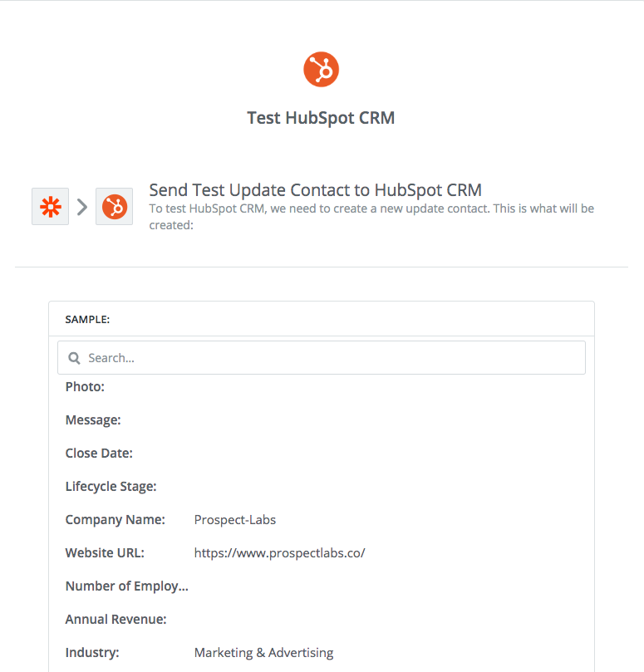This screenshot has width=644, height=672.
Task: Select the Annual Revenue field row
Action: pos(322,620)
